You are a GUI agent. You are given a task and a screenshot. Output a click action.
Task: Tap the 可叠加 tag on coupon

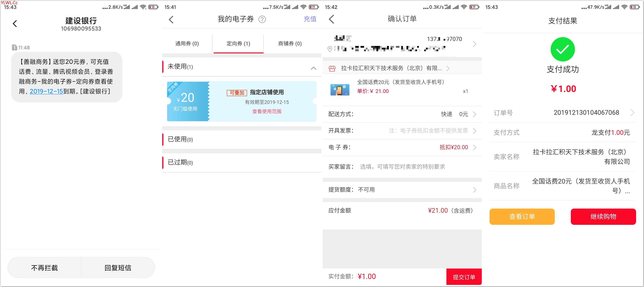click(x=237, y=93)
